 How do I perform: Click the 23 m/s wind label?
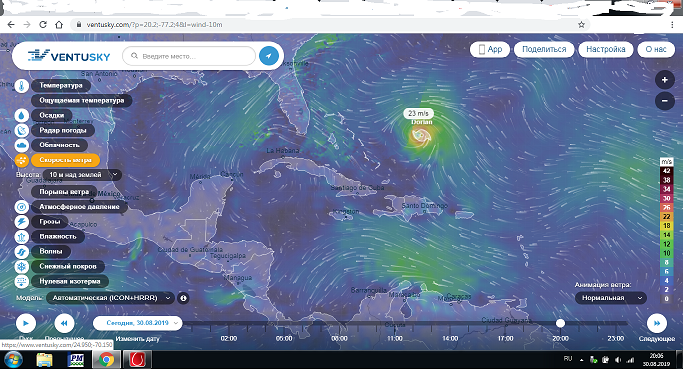418,113
